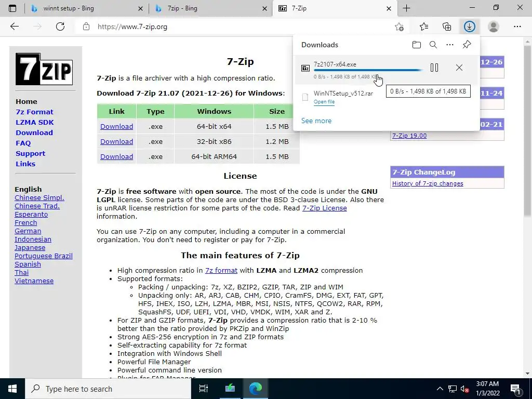Refresh the 7-zip.org page
This screenshot has height=399, width=532.
[x=60, y=26]
